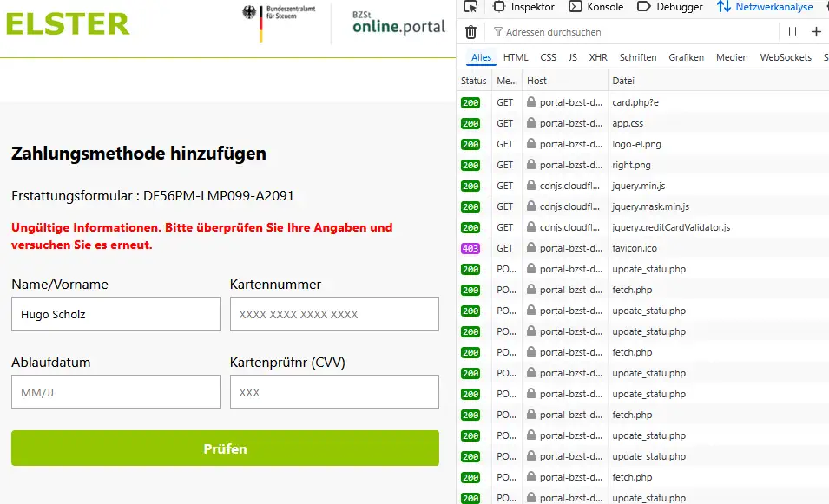Open the Inspektor tab
The height and width of the screenshot is (504, 829).
pyautogui.click(x=523, y=7)
